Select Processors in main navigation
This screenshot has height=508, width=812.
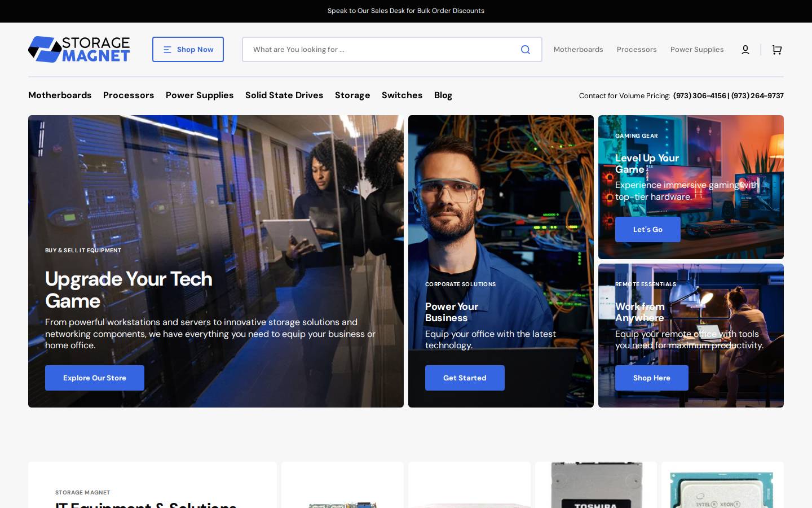[x=129, y=95]
